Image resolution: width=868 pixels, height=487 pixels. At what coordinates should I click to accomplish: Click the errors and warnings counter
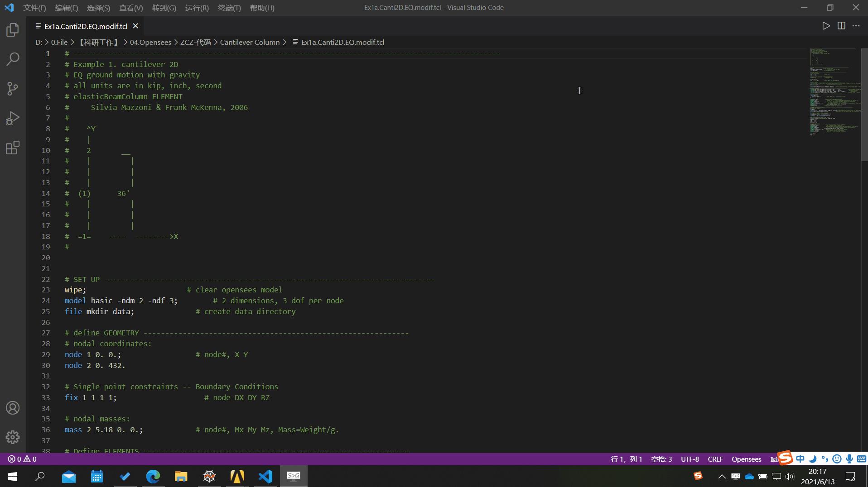(22, 459)
